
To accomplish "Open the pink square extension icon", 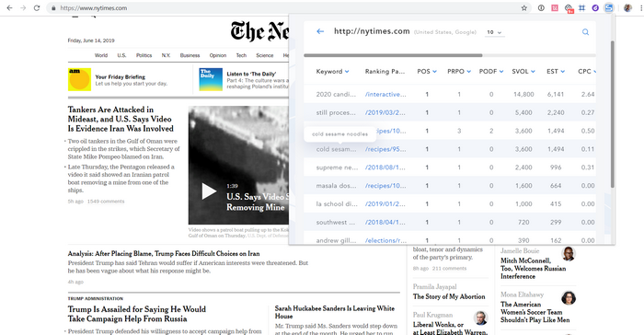I will [555, 7].
